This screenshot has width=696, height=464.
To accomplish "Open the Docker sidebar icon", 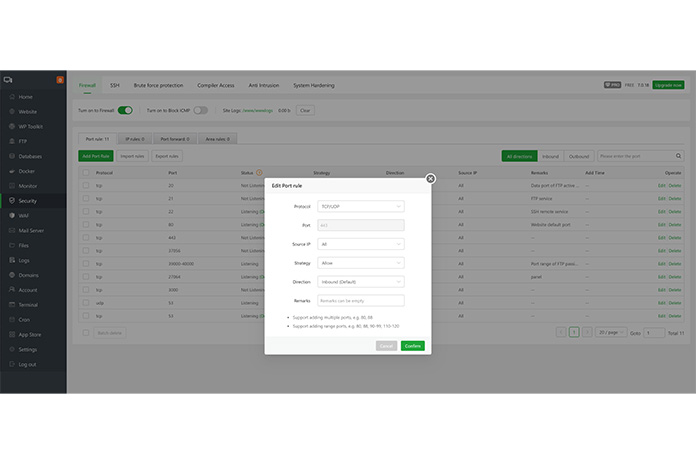I will [9, 171].
